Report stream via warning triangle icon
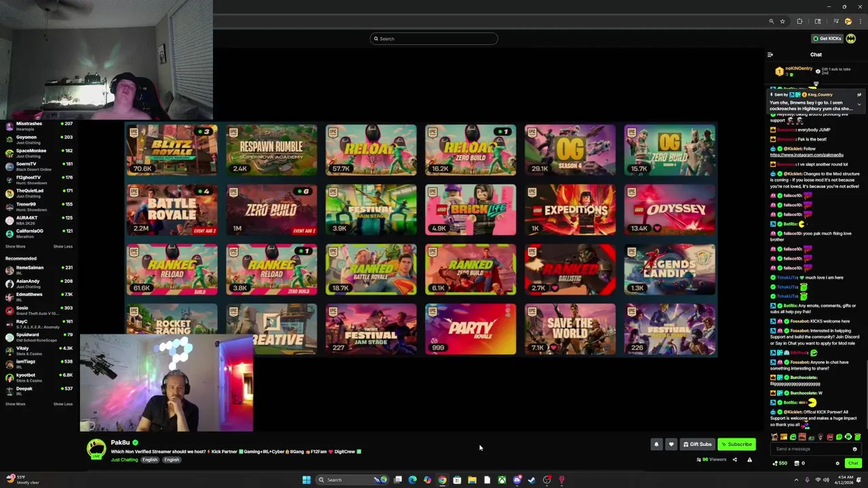The image size is (868, 488). point(749,460)
